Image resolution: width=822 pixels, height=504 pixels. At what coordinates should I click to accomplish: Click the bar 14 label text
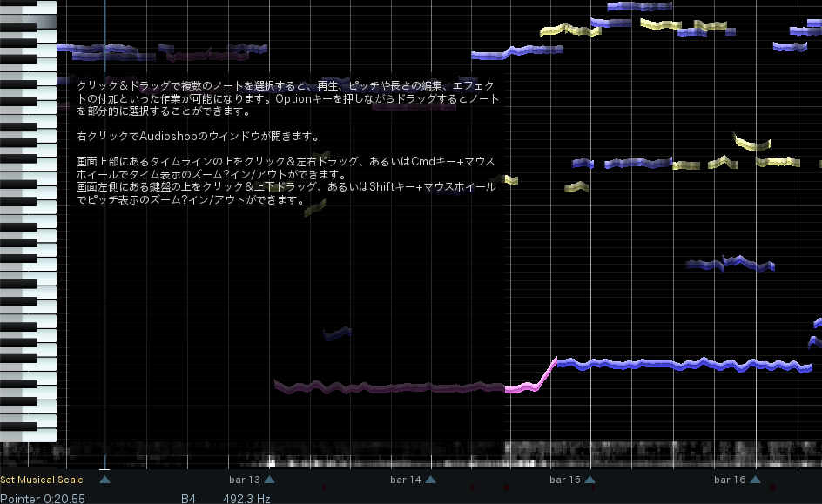(405, 480)
